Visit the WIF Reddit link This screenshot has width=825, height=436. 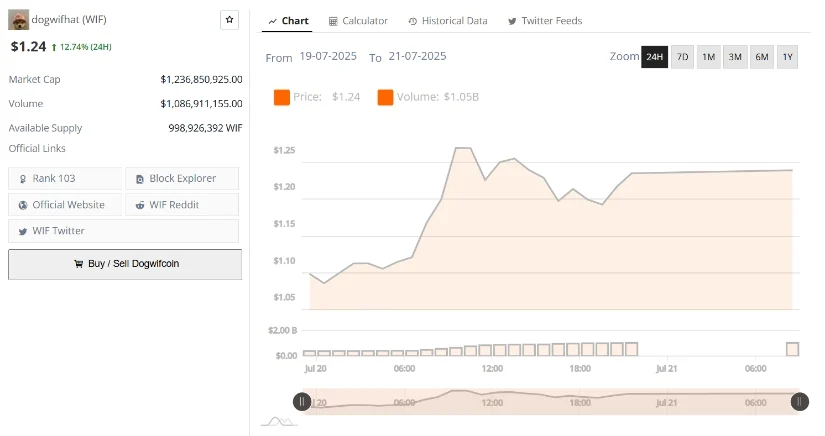pyautogui.click(x=182, y=204)
